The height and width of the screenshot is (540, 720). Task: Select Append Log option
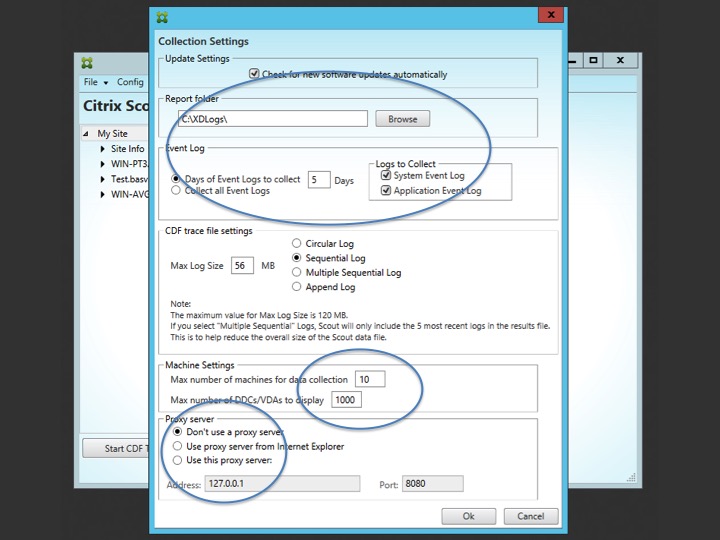(297, 287)
